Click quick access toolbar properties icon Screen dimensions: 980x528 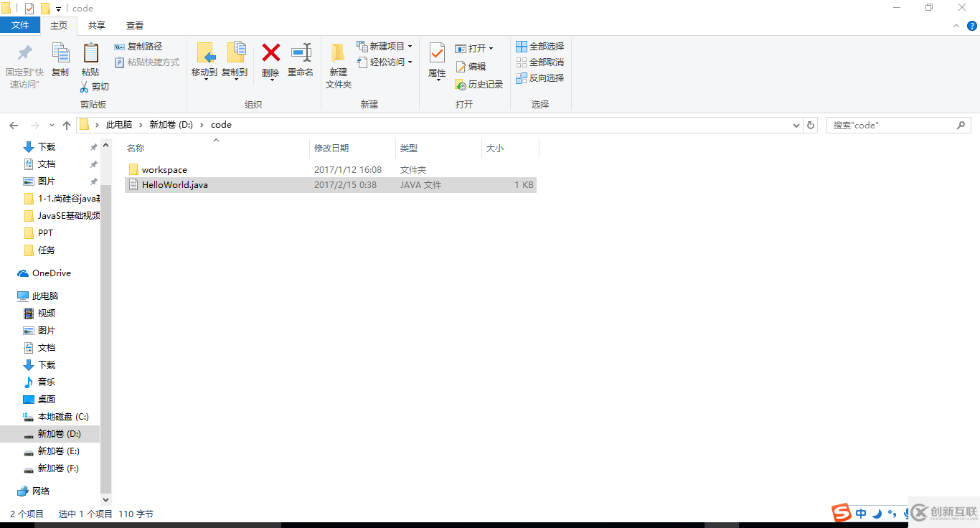[29, 9]
